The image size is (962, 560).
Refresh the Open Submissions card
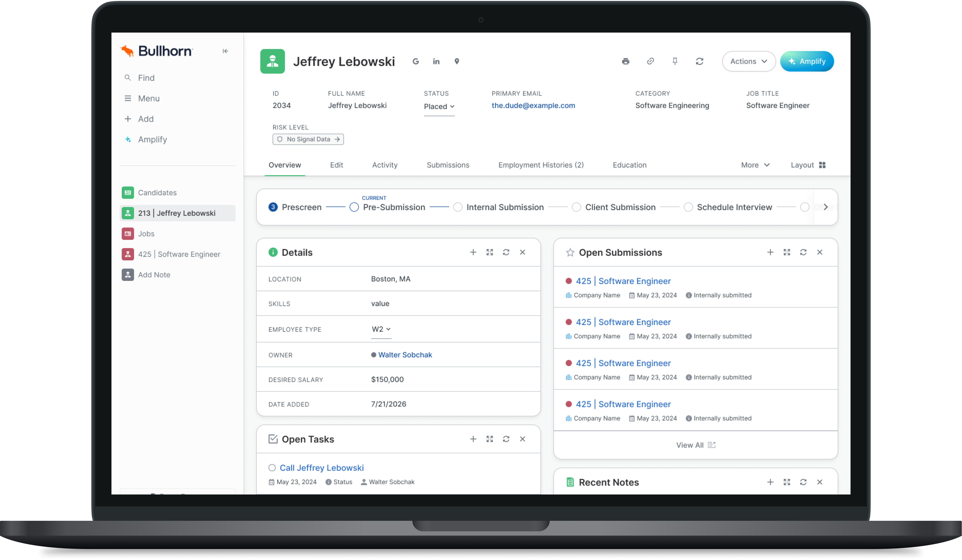[x=803, y=252]
